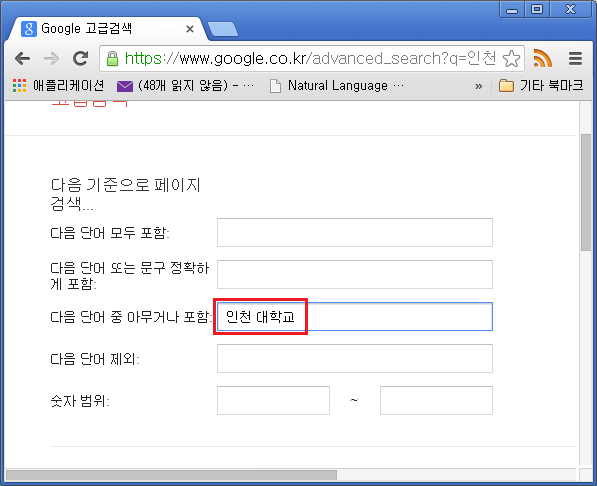Close the Google 고급검색 tab
This screenshot has height=486, width=597.
point(190,29)
